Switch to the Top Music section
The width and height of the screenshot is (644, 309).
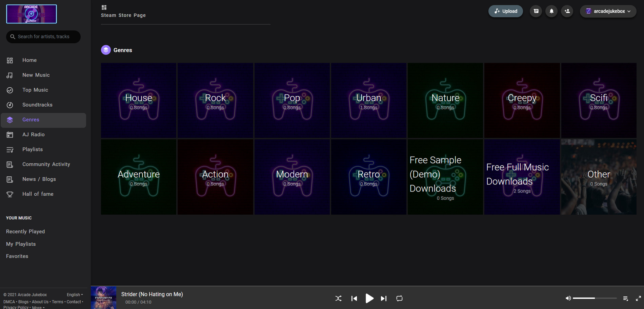(35, 90)
